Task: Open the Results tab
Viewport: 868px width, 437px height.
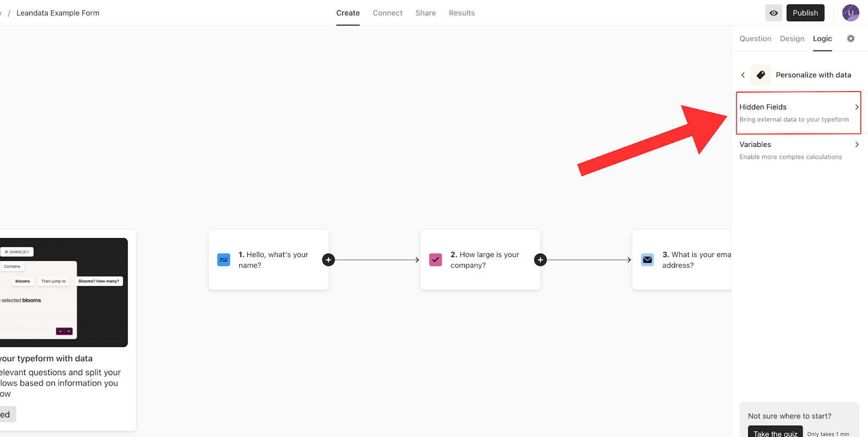Action: [x=462, y=13]
